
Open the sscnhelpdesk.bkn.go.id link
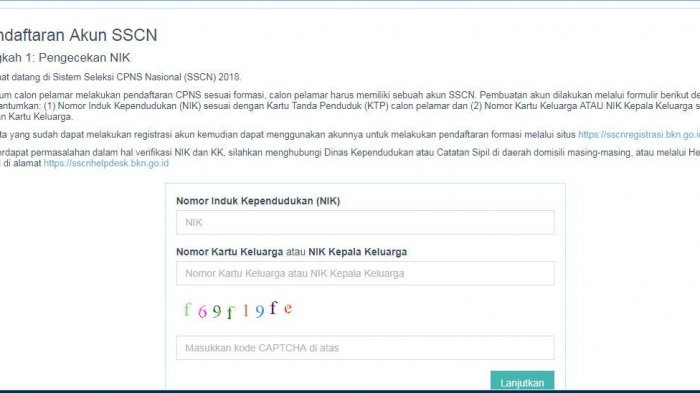pyautogui.click(x=106, y=163)
